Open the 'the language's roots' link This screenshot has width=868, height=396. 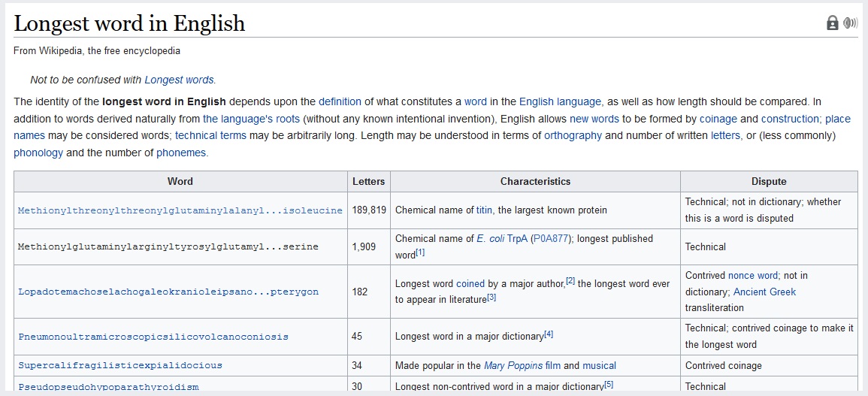(251, 119)
